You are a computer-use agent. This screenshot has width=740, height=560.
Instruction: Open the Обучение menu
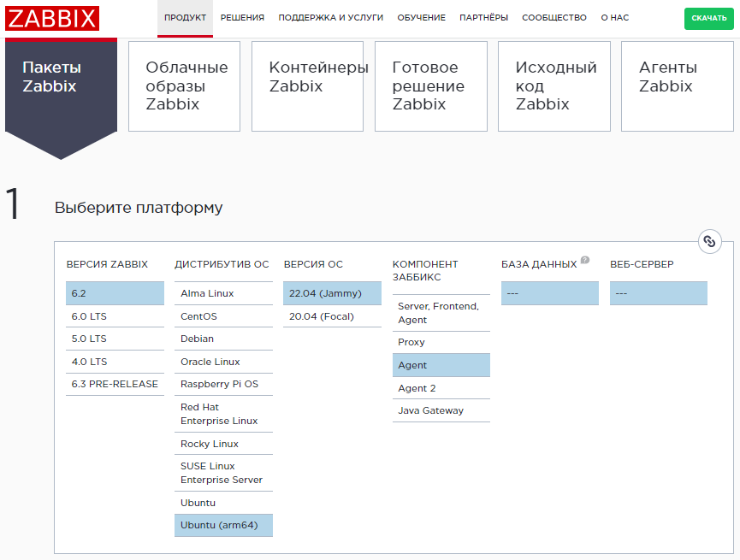pos(421,17)
